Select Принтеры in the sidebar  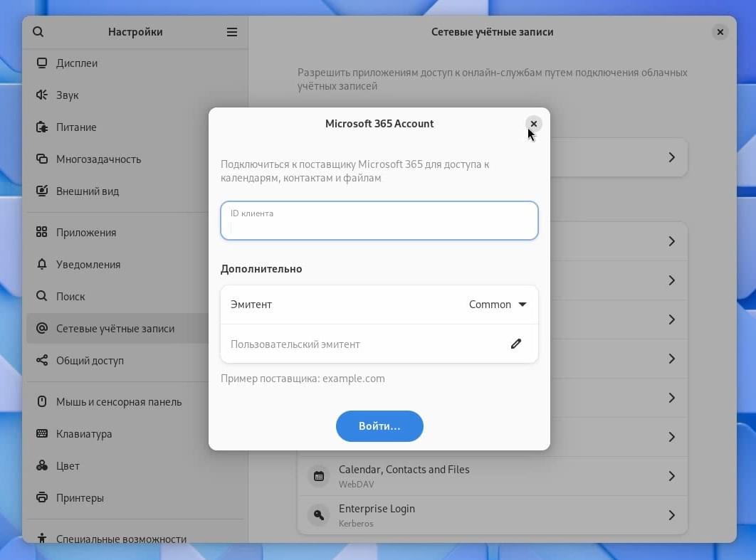[x=135, y=497]
